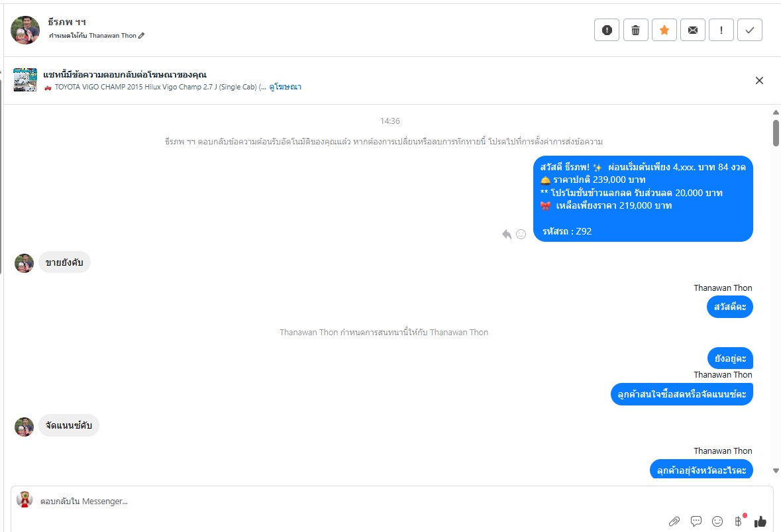React to the price message with smiley icon
The width and height of the screenshot is (781, 532).
(x=521, y=234)
